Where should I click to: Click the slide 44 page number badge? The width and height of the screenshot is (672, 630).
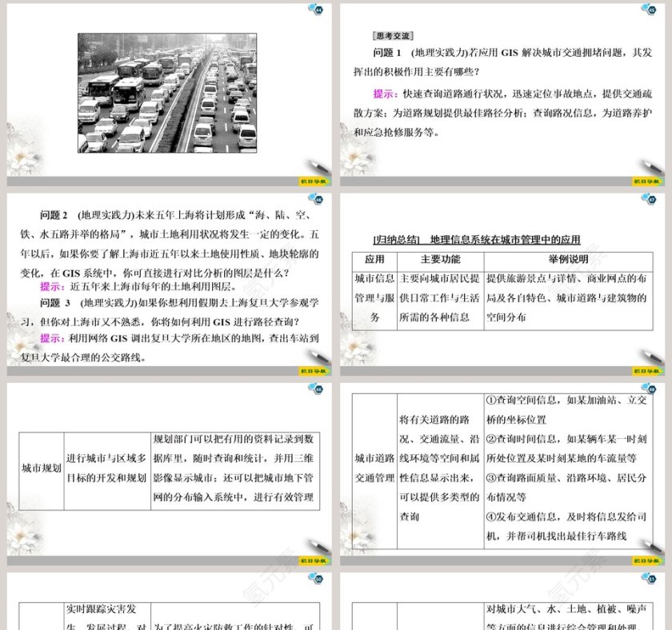pos(318,9)
